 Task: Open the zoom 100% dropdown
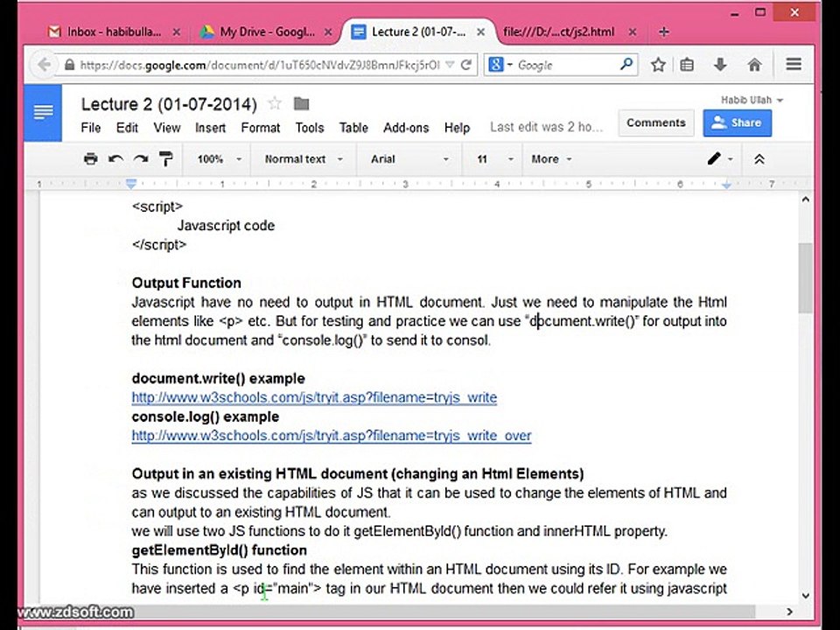(x=219, y=159)
